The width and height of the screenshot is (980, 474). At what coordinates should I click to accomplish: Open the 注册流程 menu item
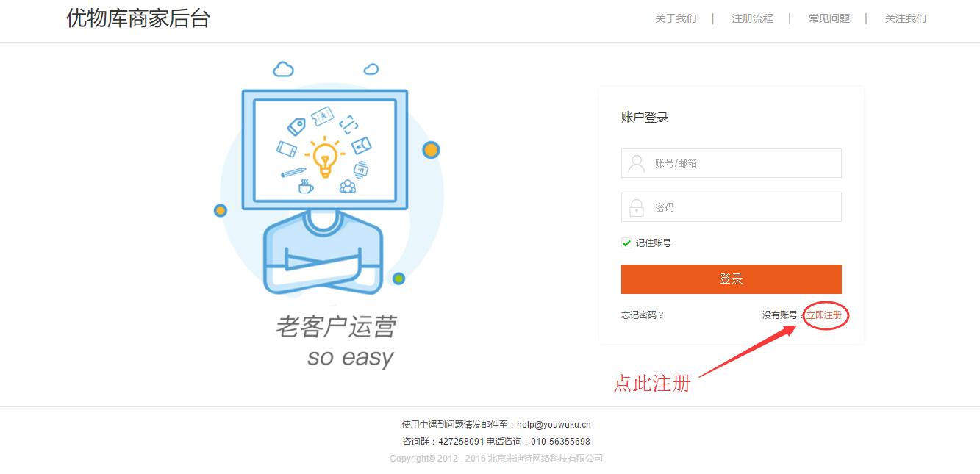click(x=752, y=18)
